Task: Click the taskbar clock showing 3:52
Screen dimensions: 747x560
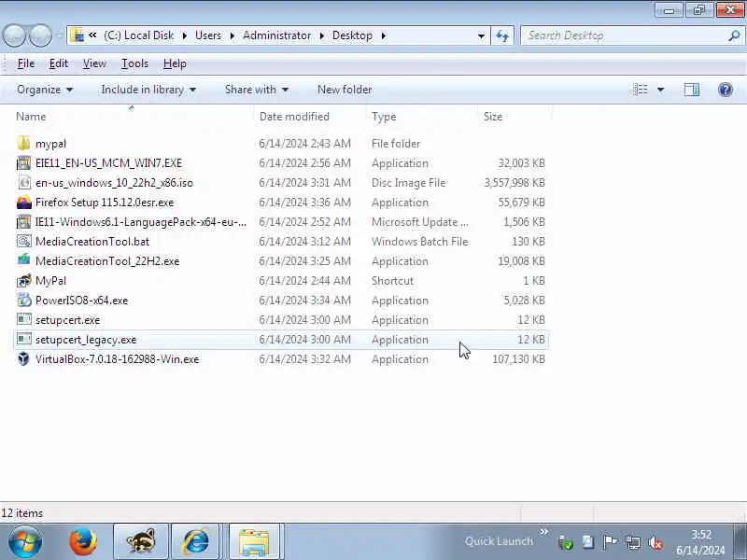Action: (701, 542)
